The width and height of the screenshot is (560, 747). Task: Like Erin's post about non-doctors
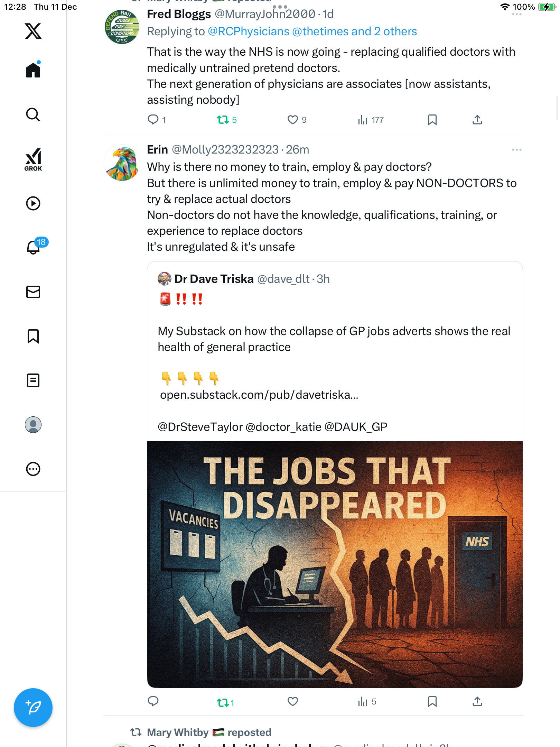(x=293, y=701)
